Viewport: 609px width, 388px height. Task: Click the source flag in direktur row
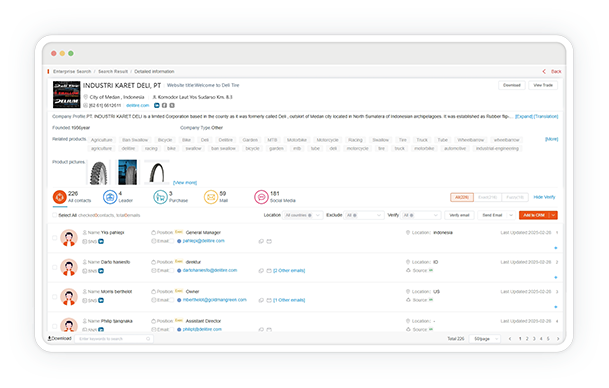point(431,270)
